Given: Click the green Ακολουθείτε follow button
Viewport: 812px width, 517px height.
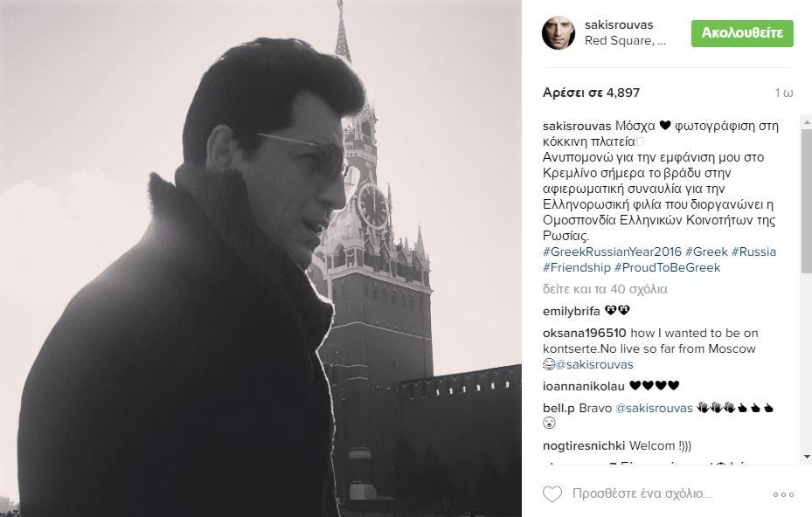Looking at the screenshot, I should click(x=742, y=34).
